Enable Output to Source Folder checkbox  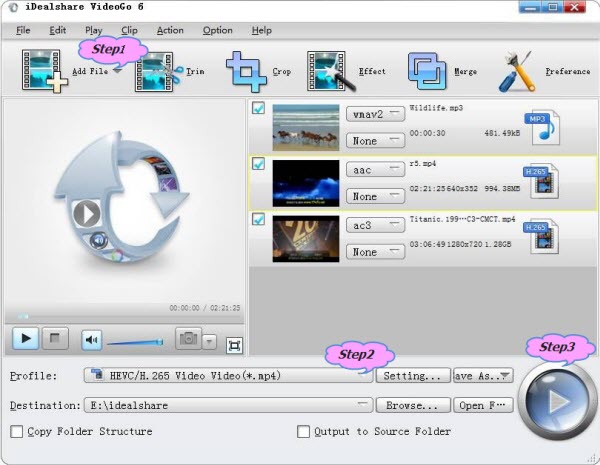[x=303, y=432]
